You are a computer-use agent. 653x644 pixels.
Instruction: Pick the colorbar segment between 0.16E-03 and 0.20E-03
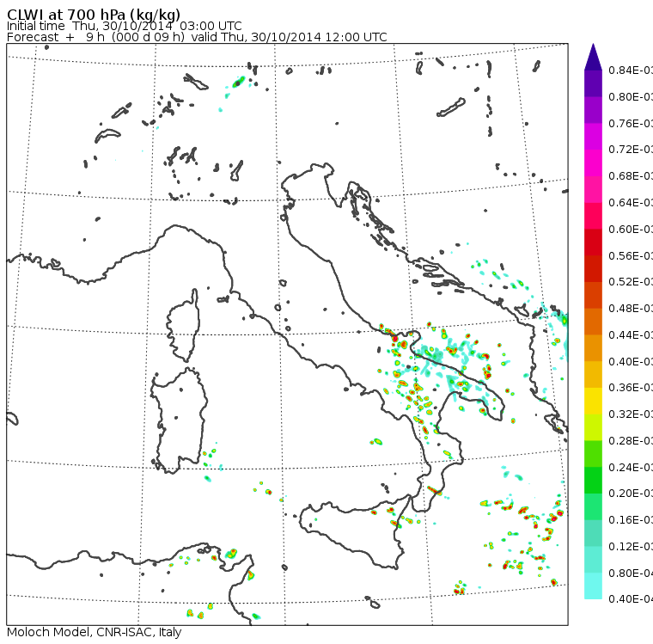pyautogui.click(x=593, y=506)
